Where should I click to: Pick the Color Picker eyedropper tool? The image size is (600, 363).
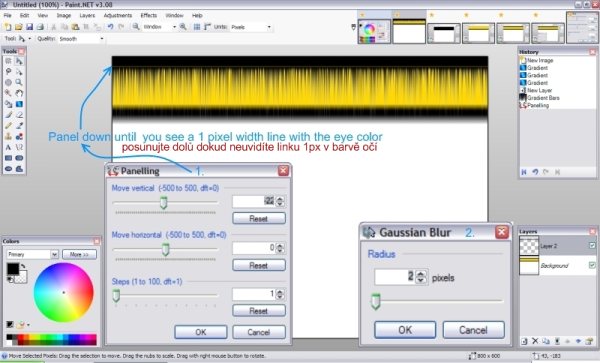click(x=19, y=125)
